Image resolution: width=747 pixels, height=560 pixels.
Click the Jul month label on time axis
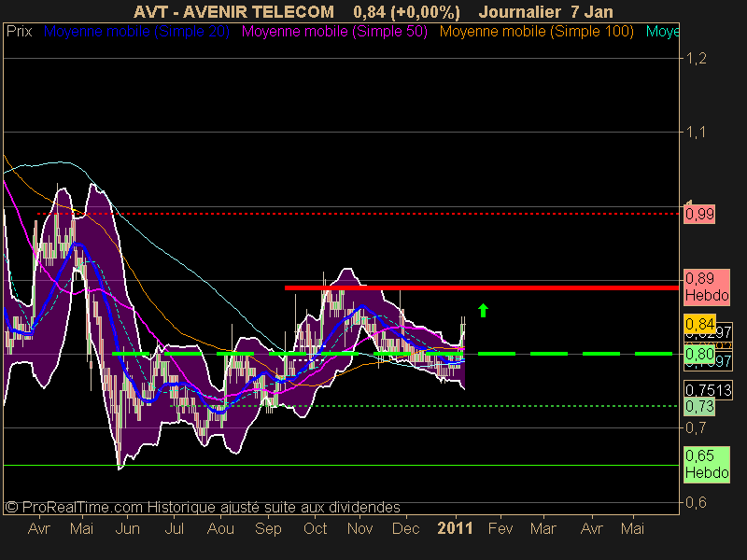coord(174,528)
